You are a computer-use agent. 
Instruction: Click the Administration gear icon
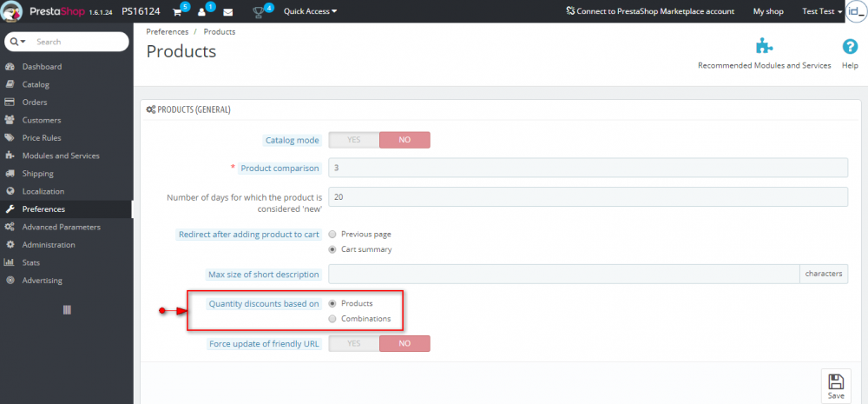[x=10, y=244]
